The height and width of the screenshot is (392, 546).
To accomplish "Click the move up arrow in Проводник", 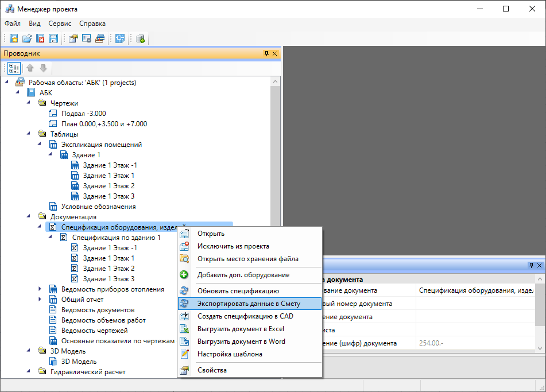I will click(30, 68).
